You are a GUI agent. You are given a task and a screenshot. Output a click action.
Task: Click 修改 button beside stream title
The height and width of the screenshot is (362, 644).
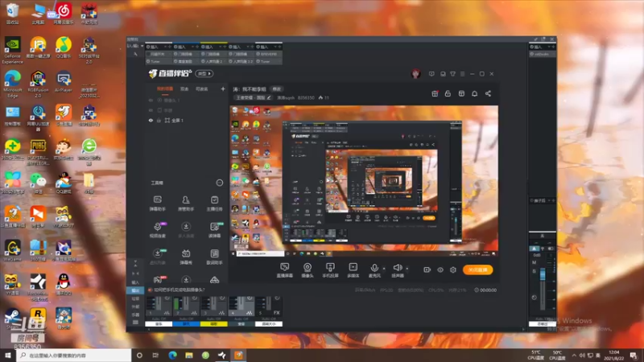(x=277, y=89)
